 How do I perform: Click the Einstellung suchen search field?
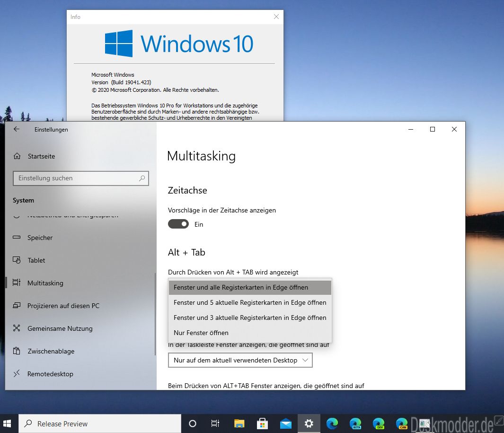coord(80,178)
